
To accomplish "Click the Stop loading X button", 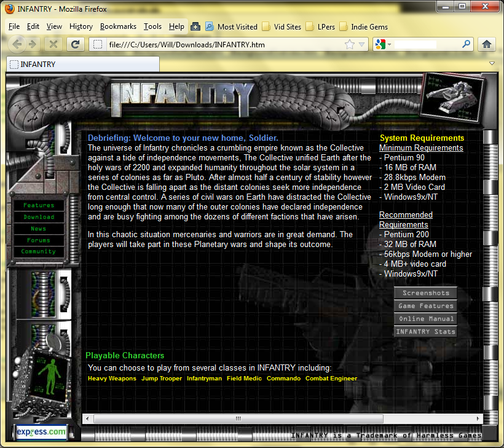I will tap(53, 44).
